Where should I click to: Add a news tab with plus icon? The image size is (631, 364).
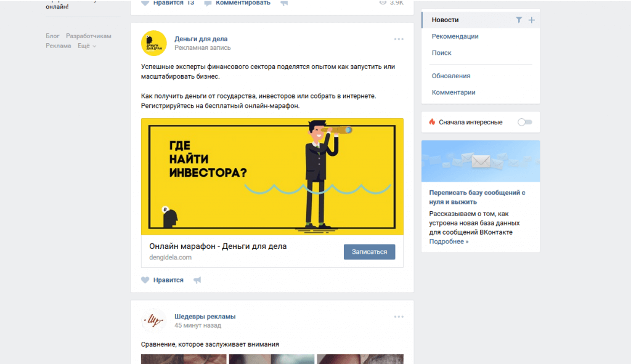(x=532, y=20)
